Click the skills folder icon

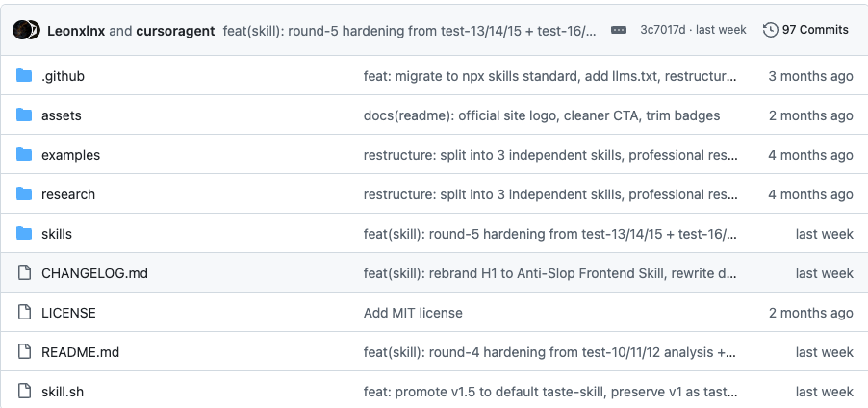(x=24, y=234)
